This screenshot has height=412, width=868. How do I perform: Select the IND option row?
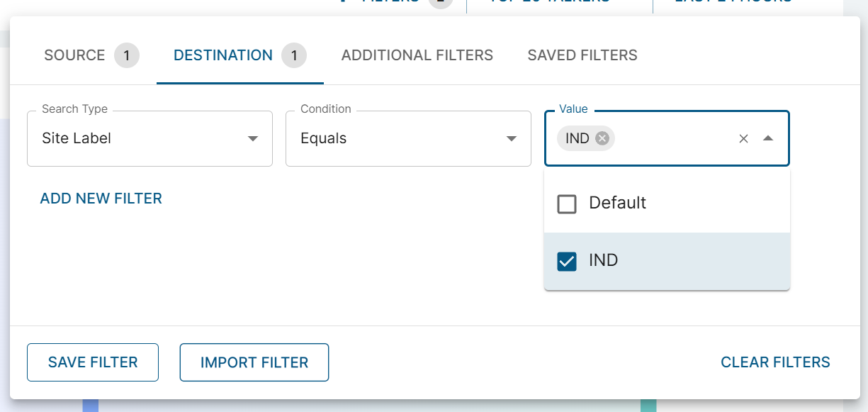(667, 261)
